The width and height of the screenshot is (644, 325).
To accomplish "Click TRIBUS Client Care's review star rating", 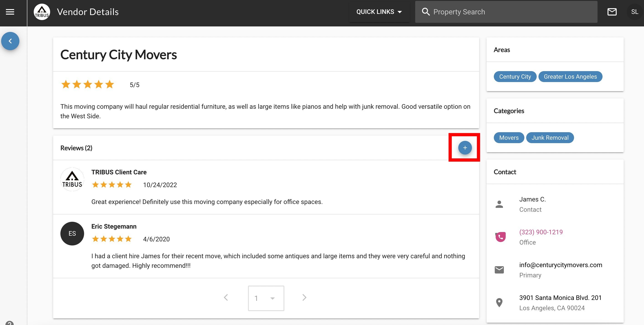I will 112,185.
